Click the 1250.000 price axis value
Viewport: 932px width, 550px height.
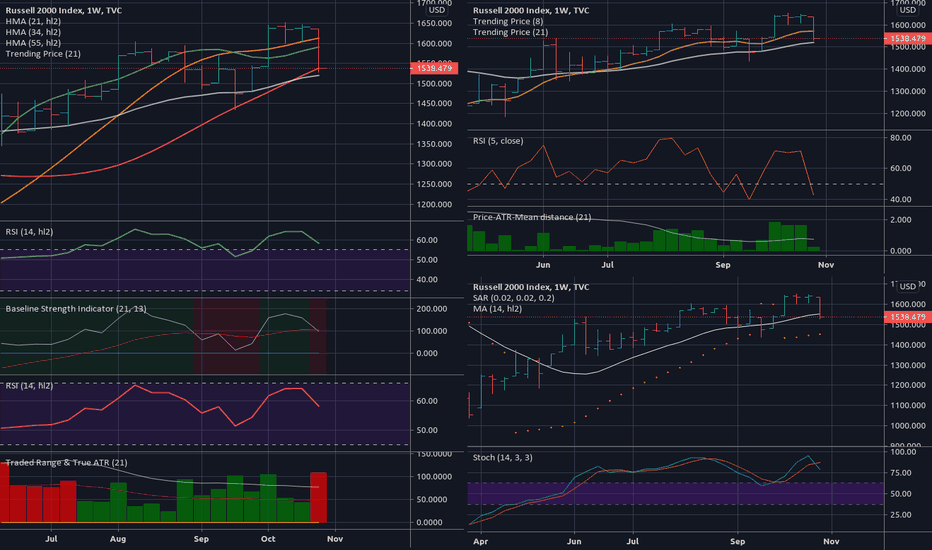[434, 184]
